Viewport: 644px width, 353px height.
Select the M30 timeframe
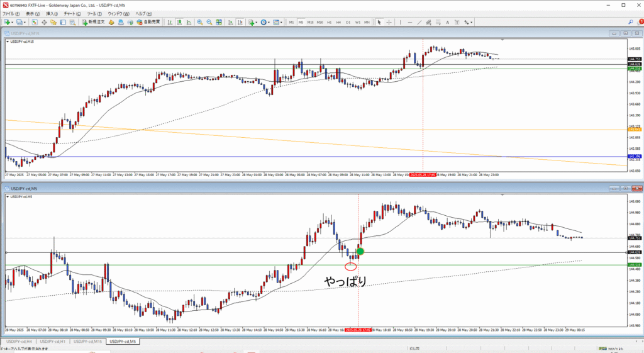320,22
